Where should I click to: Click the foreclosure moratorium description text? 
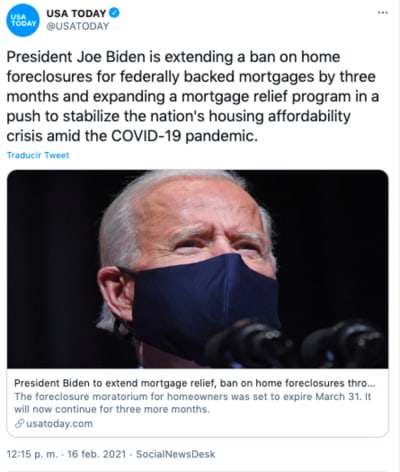click(x=193, y=403)
